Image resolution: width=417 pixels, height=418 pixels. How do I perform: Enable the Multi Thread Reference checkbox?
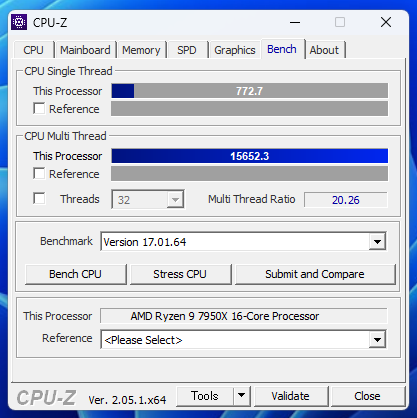click(39, 173)
